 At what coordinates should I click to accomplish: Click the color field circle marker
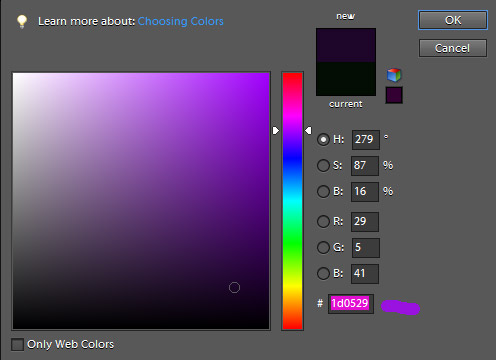pos(234,287)
